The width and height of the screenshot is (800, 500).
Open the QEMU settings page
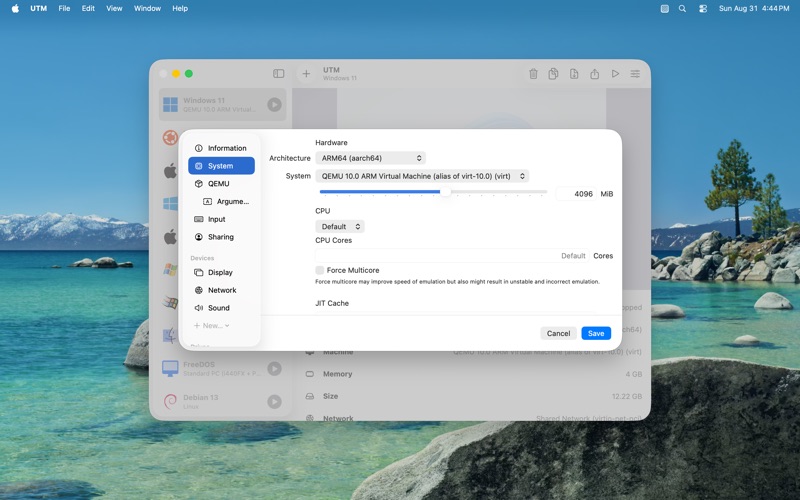221,184
